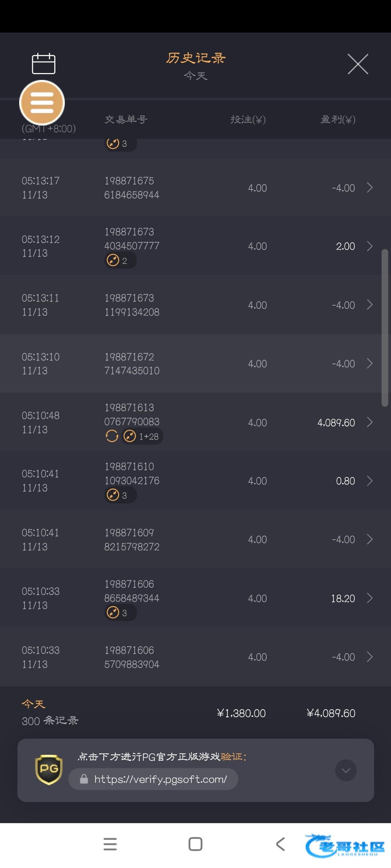Click the vertical scrollbar on the list

tap(385, 328)
